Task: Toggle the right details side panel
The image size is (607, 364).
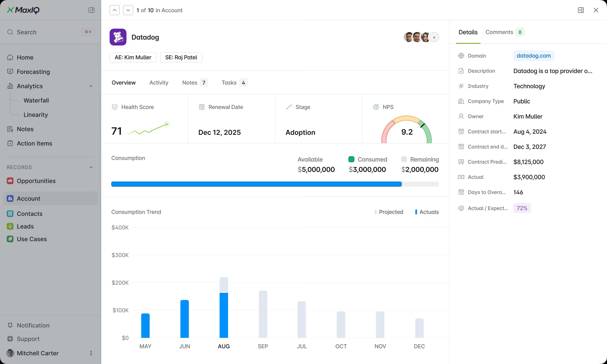Action: coord(581,10)
